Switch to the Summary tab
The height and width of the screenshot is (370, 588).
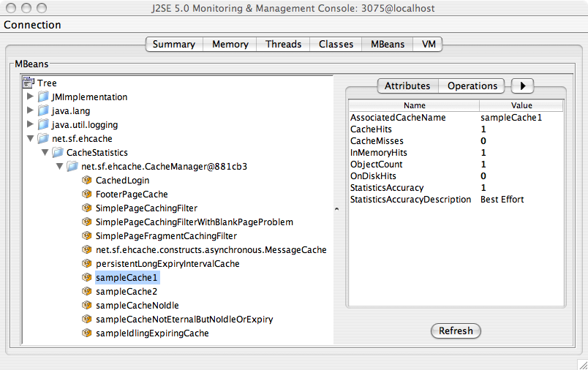[x=174, y=44]
